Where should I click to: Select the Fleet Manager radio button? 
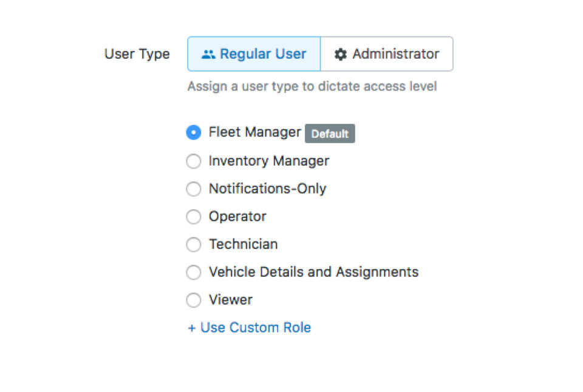194,132
